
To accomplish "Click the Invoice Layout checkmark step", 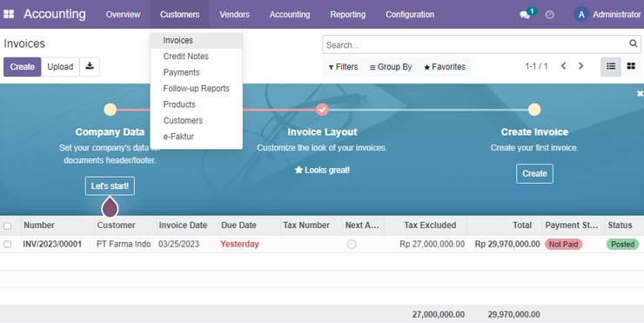I will coord(322,110).
